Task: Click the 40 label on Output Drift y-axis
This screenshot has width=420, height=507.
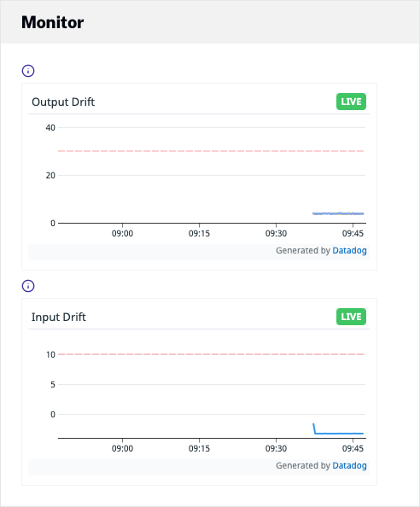Action: [50, 128]
